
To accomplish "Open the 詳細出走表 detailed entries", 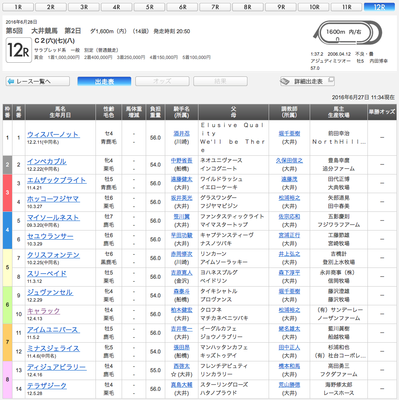I will 307,81.
